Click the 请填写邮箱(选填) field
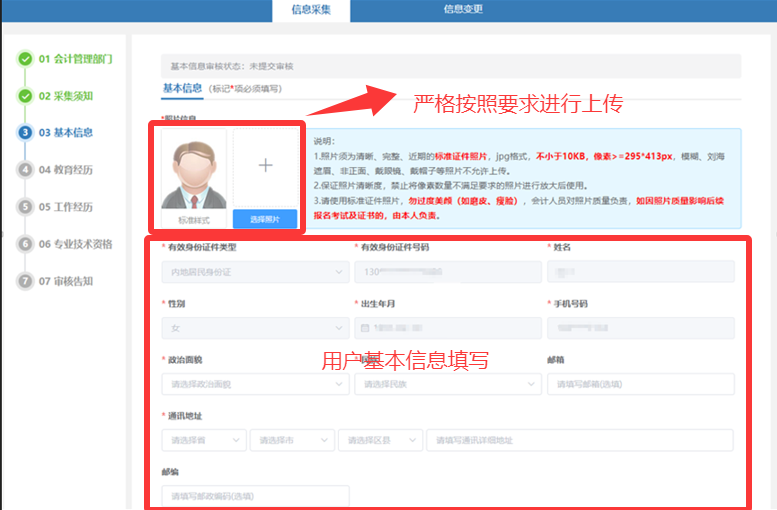This screenshot has width=777, height=510. click(641, 384)
